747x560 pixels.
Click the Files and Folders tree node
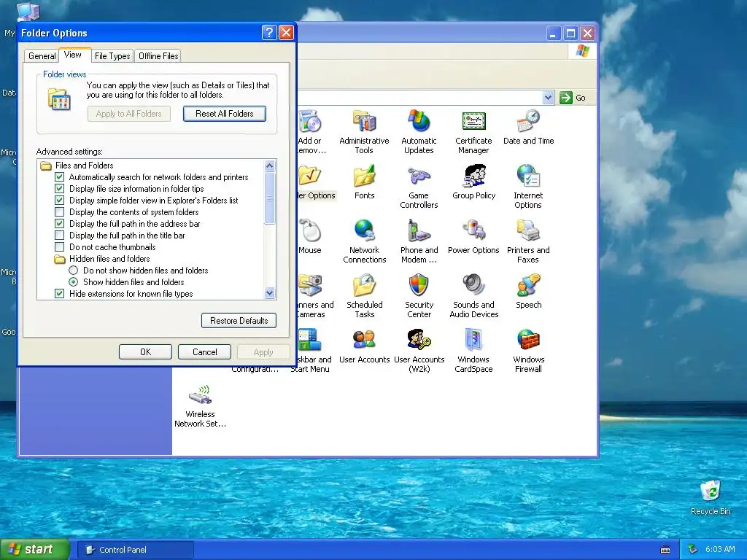[x=84, y=166]
